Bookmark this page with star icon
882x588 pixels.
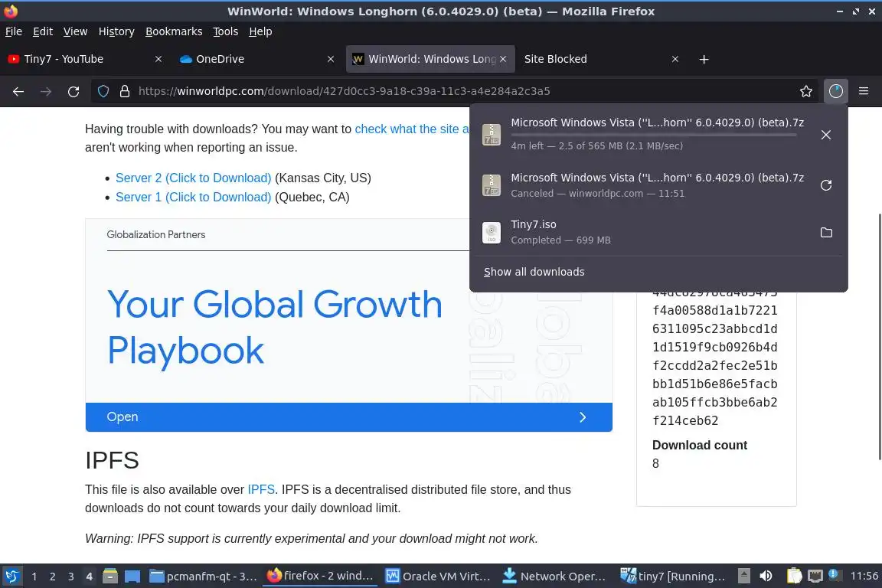pos(805,91)
